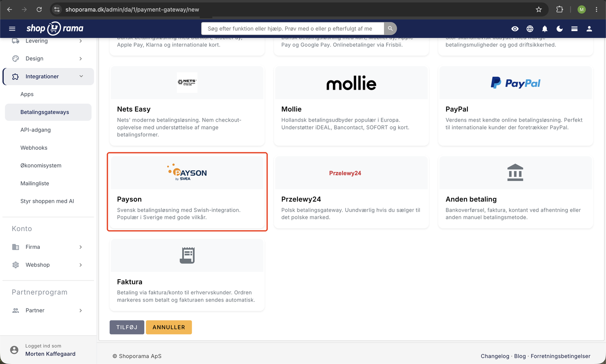
Task: Select the PayPal logo
Action: point(516,83)
